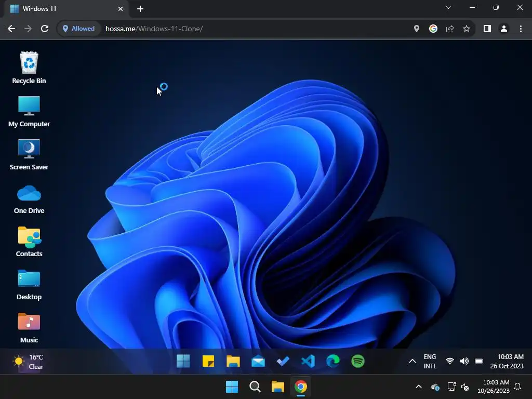532x399 pixels.
Task: Click the Music folder icon
Action: click(x=29, y=327)
